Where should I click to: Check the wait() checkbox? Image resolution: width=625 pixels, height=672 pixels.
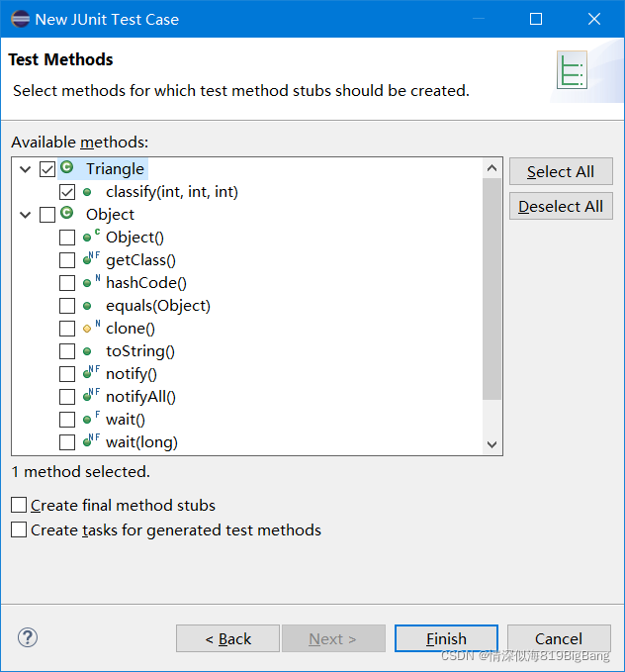tap(67, 420)
